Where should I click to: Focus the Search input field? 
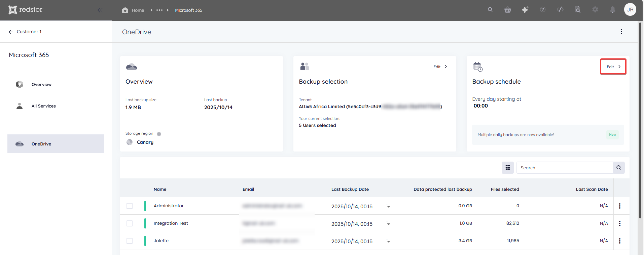tap(565, 168)
